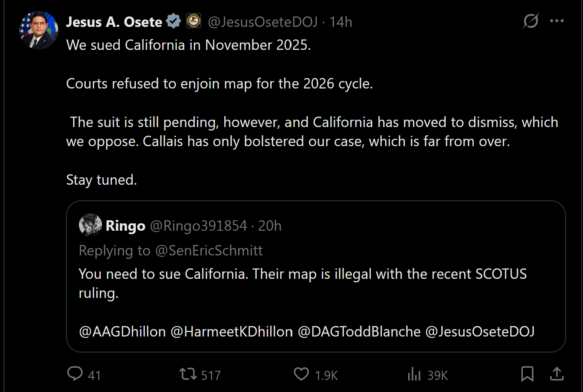This screenshot has height=392, width=583.
Task: Open view analytics bar chart icon
Action: click(414, 374)
